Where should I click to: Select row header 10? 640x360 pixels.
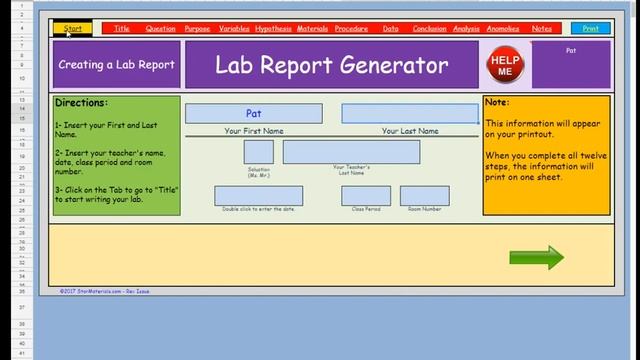tap(22, 78)
